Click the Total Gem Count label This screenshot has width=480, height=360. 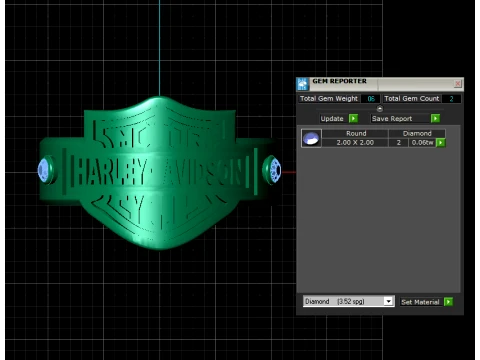pos(412,99)
